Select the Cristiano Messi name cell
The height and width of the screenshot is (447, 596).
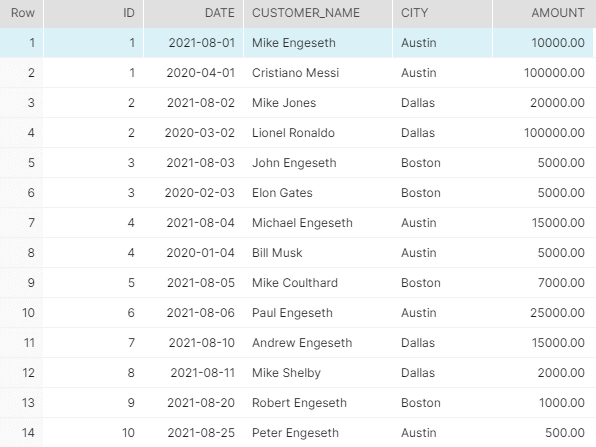tap(318, 73)
